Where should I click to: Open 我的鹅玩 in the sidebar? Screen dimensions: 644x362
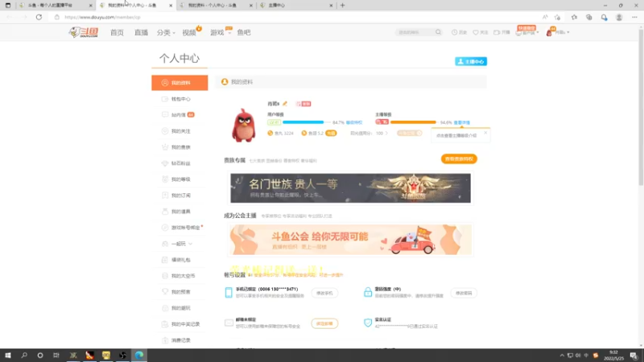(180, 308)
